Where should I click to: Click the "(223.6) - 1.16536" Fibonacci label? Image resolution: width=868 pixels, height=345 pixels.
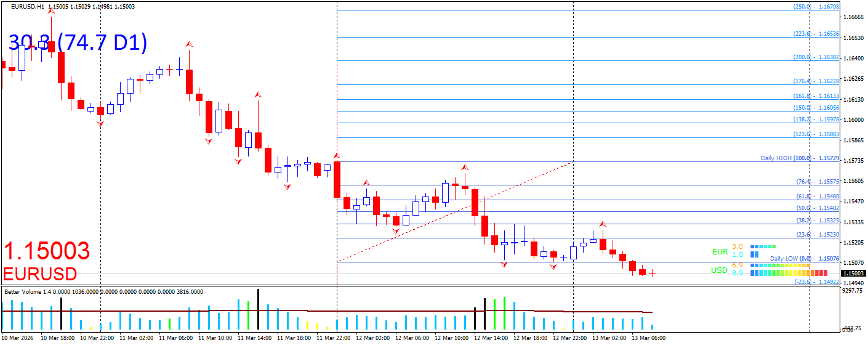(x=816, y=34)
